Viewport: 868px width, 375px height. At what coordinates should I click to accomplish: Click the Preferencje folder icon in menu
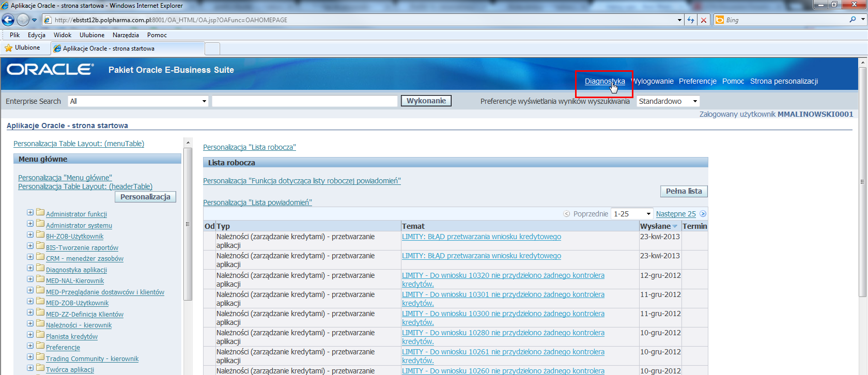pyautogui.click(x=40, y=346)
